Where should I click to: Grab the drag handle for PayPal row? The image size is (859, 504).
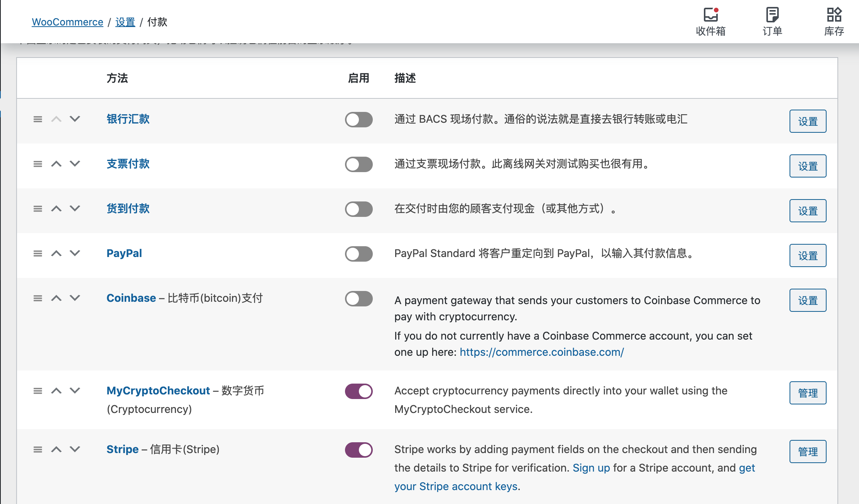point(38,254)
